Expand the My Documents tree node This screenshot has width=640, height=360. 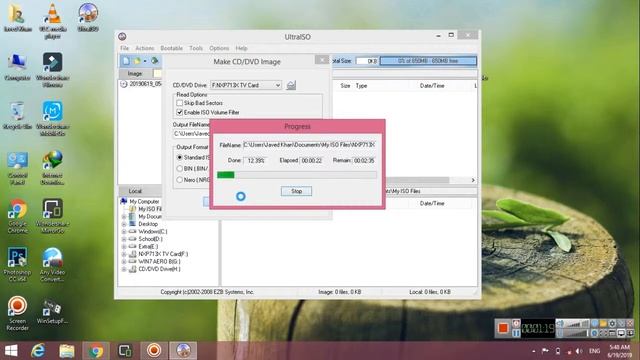pyautogui.click(x=124, y=217)
